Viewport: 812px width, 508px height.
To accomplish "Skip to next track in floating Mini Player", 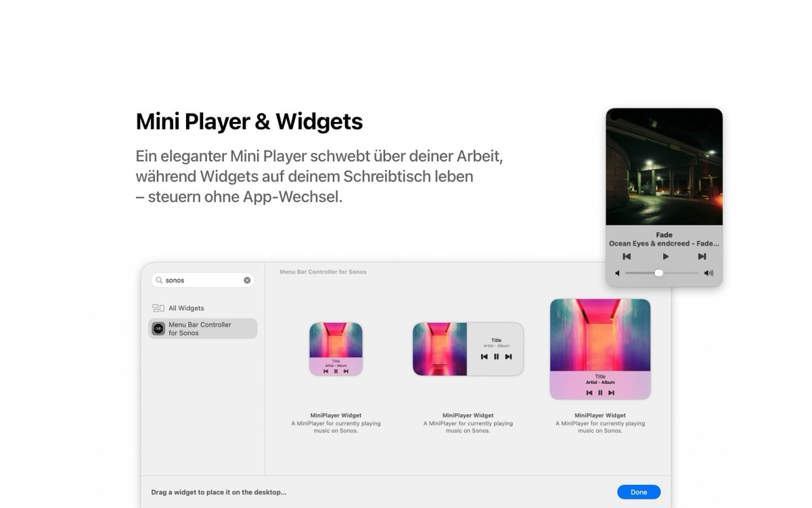I will [702, 257].
